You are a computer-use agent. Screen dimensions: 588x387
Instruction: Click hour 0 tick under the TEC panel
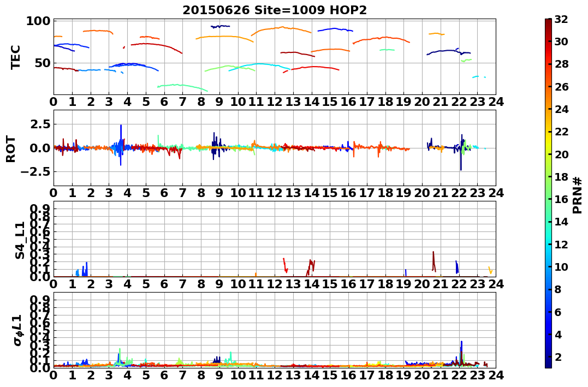point(54,102)
